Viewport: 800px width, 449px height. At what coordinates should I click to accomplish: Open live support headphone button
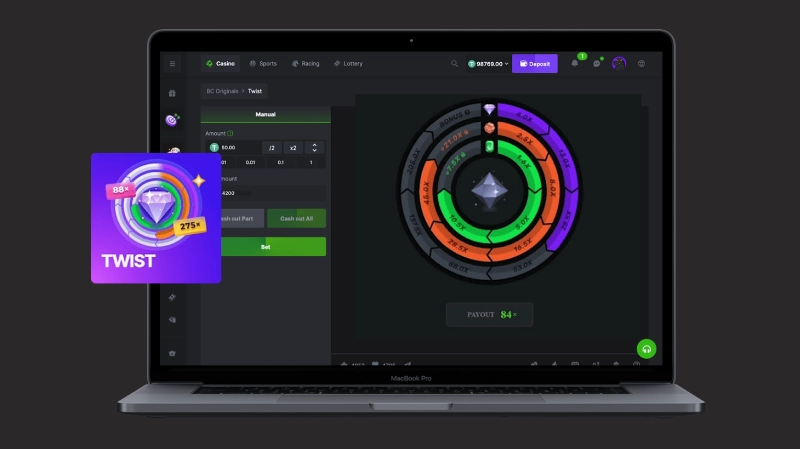tap(647, 349)
